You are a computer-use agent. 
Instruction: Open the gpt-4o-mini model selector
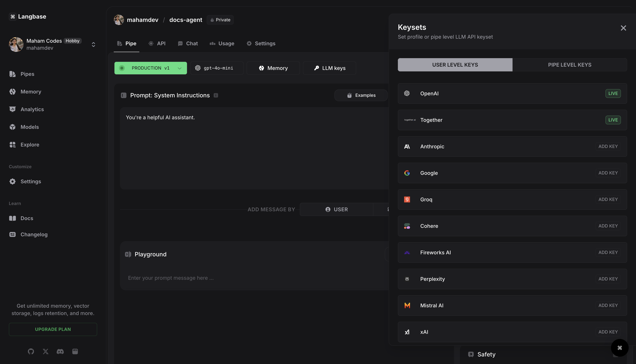(x=217, y=68)
